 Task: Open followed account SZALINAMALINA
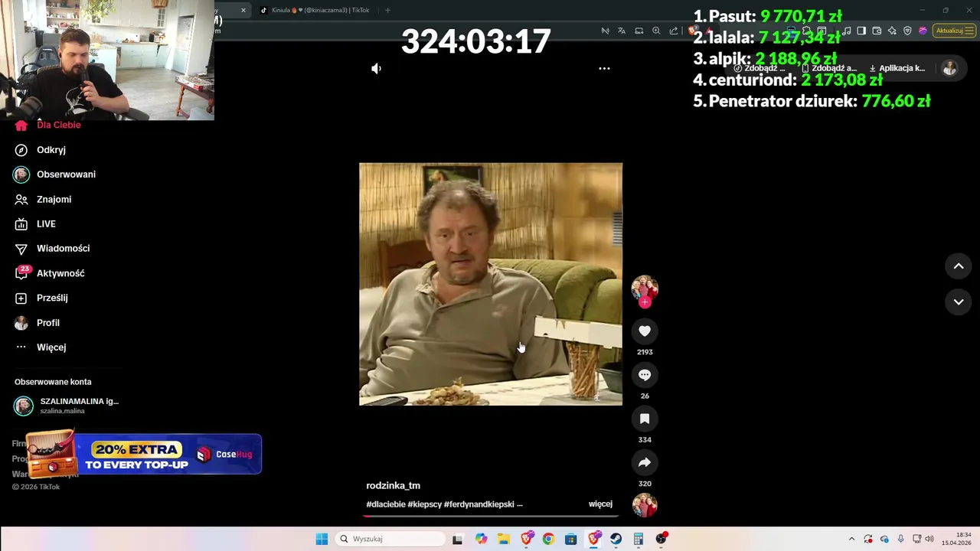[x=67, y=406]
